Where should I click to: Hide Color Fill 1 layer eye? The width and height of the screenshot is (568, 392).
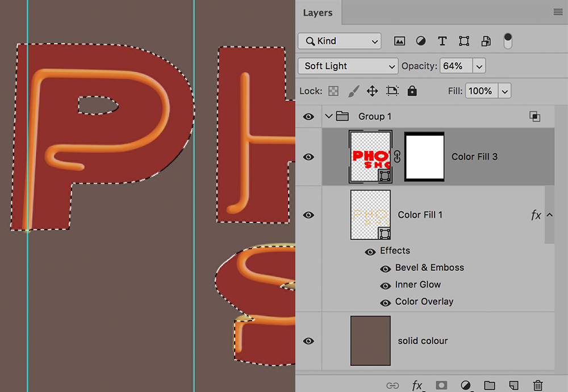(308, 215)
